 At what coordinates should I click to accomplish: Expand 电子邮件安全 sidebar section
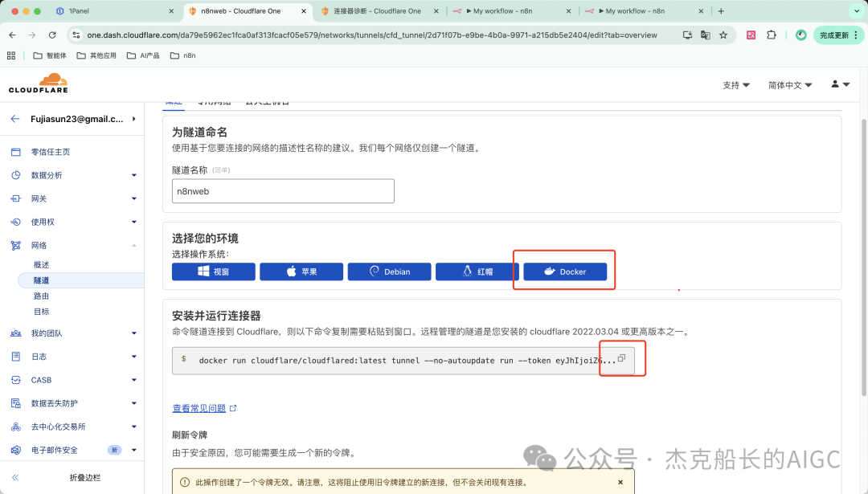pos(72,451)
